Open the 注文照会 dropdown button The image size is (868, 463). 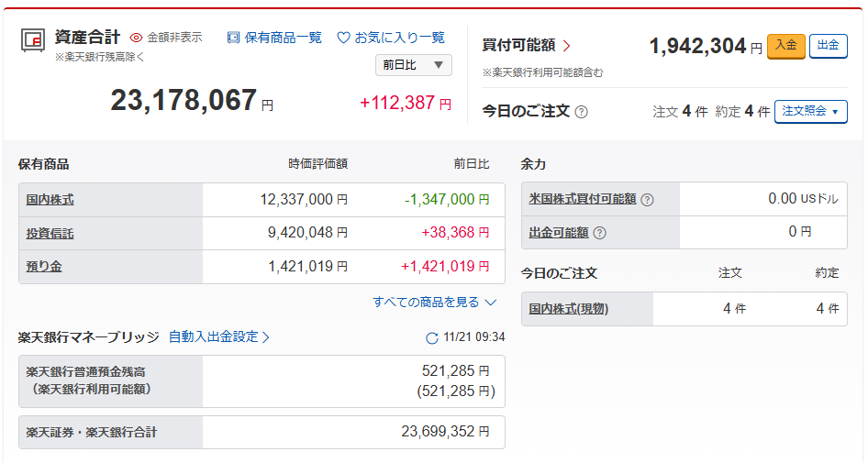point(810,111)
